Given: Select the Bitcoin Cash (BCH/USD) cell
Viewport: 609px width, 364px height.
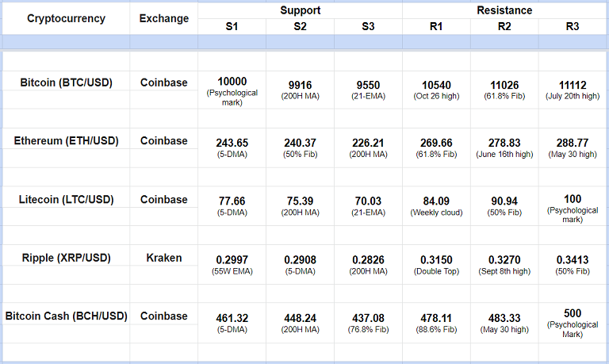Looking at the screenshot, I should pos(66,316).
